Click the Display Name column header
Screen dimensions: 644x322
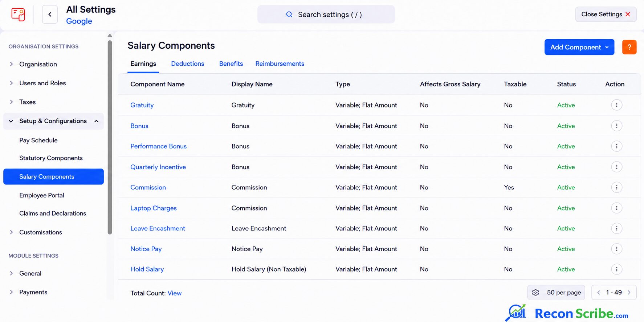tap(252, 84)
